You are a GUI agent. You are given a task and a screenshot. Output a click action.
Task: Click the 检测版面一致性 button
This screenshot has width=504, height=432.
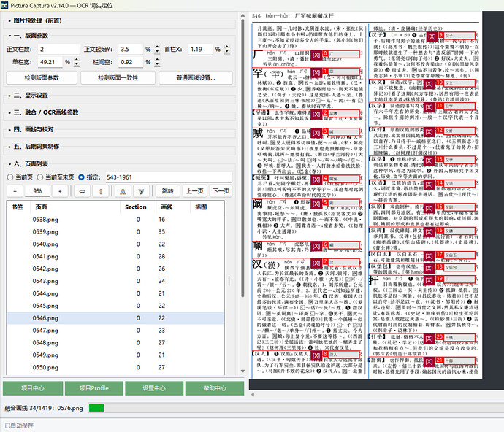coord(118,78)
